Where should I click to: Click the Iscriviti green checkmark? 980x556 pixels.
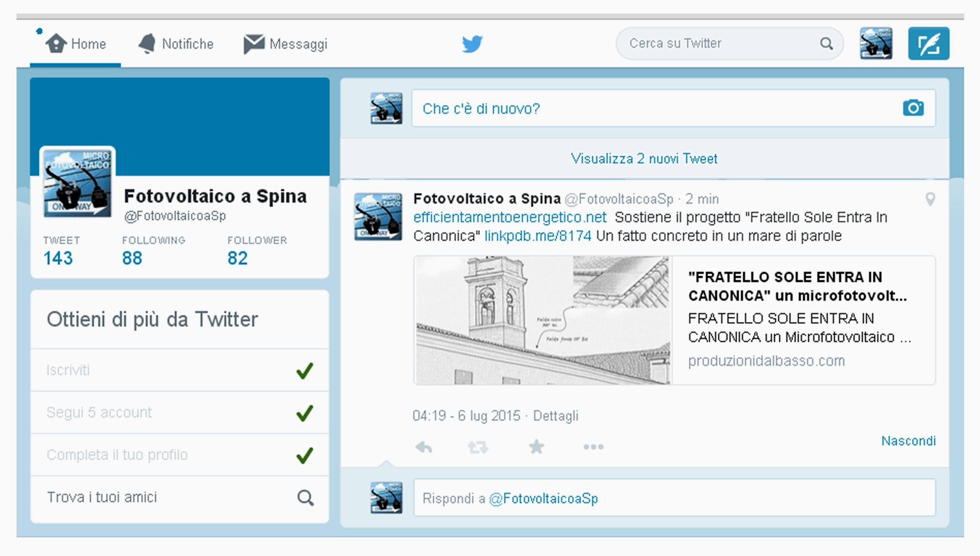pyautogui.click(x=305, y=371)
